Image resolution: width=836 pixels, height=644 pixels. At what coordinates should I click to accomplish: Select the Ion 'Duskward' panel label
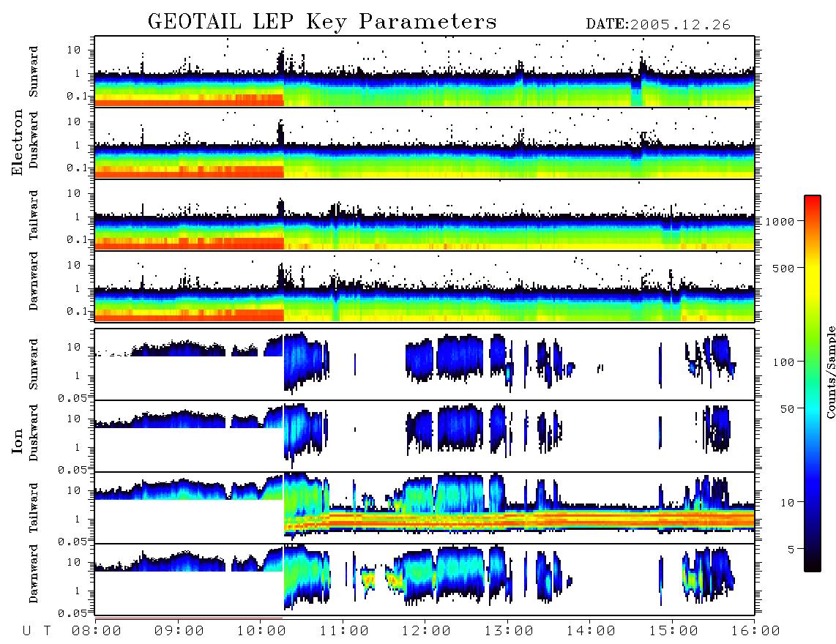click(34, 433)
